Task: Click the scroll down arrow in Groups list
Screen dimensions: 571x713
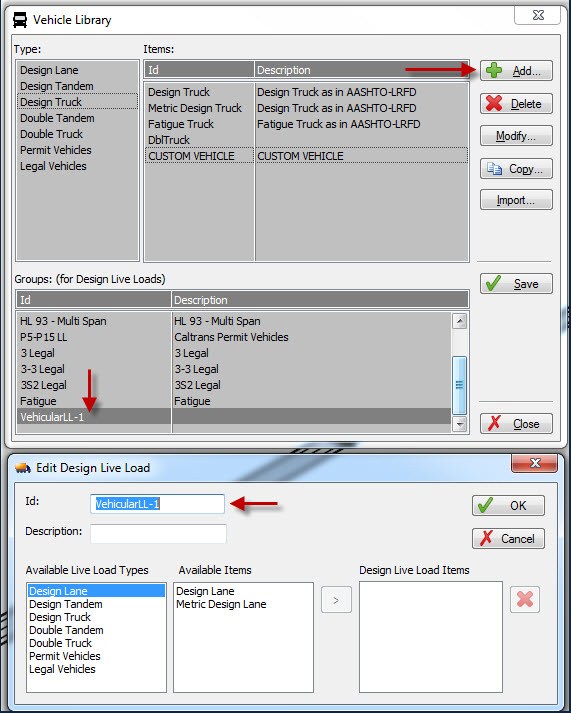Action: tap(460, 425)
